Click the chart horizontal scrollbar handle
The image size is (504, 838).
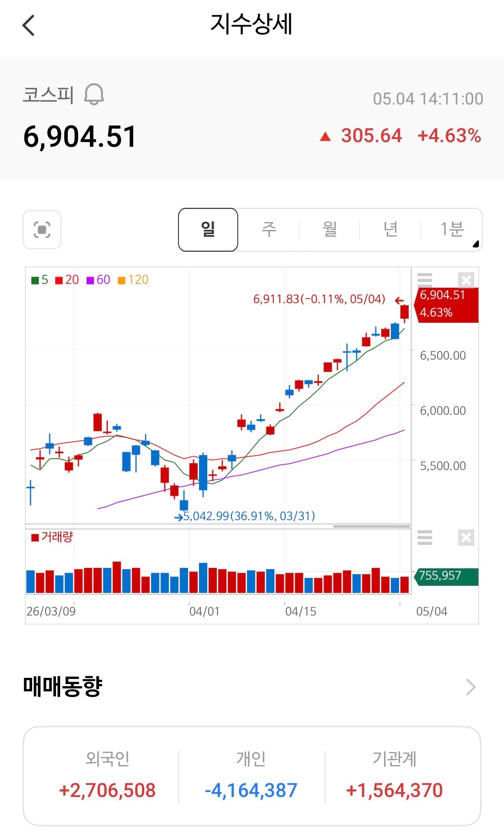[x=372, y=526]
